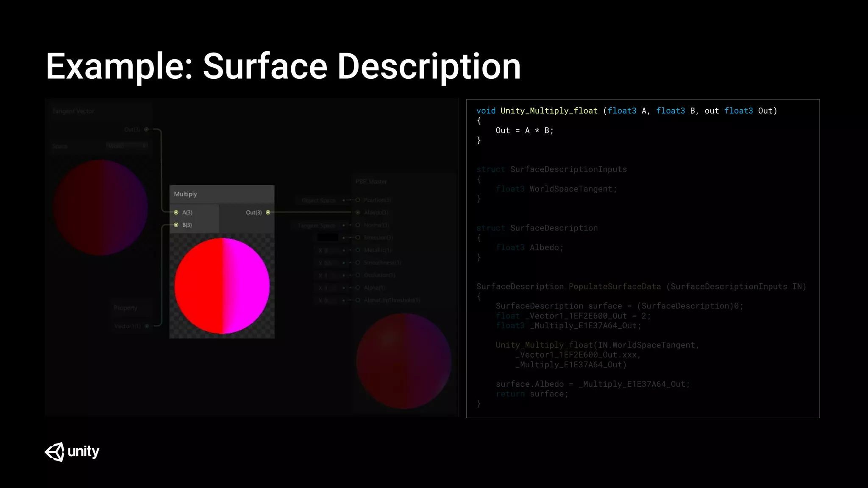Screen dimensions: 868x488
Task: Click the Smoothness(1) port on PBR Master
Action: (358, 263)
